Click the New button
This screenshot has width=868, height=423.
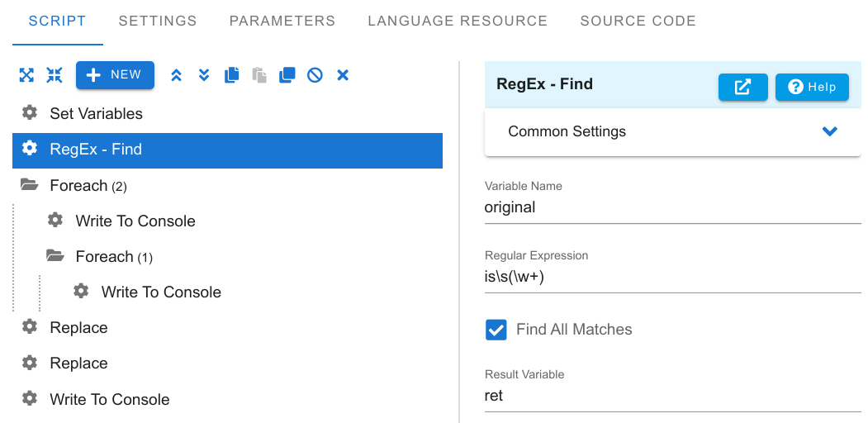115,75
